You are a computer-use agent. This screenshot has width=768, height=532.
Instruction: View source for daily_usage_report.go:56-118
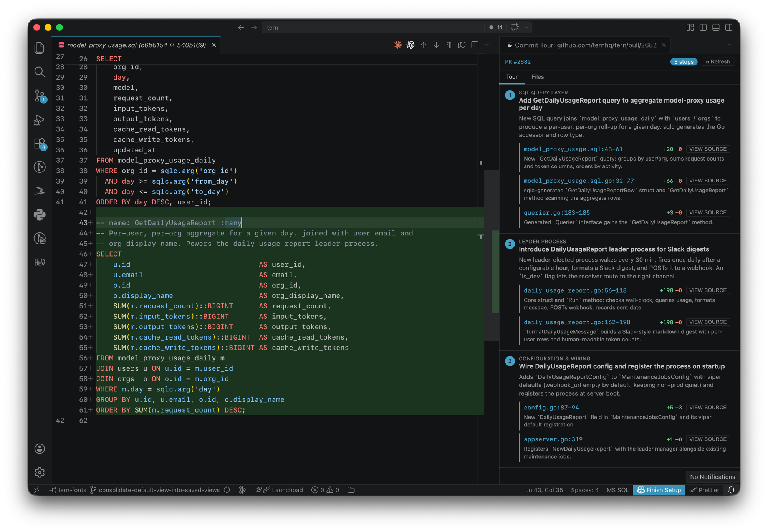tap(707, 290)
